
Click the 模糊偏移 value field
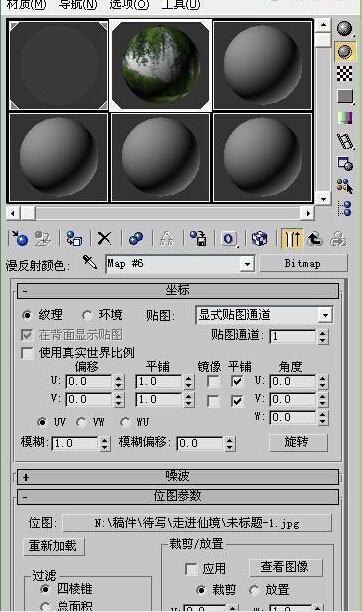click(x=200, y=444)
